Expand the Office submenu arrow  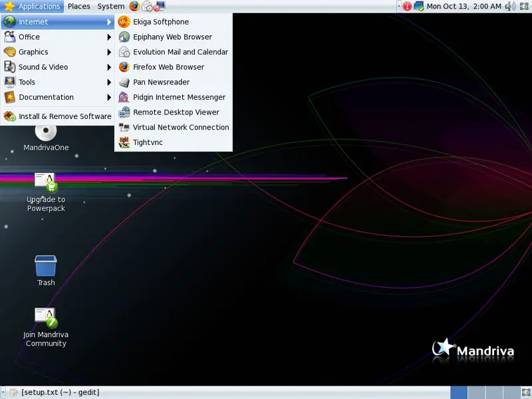point(109,37)
